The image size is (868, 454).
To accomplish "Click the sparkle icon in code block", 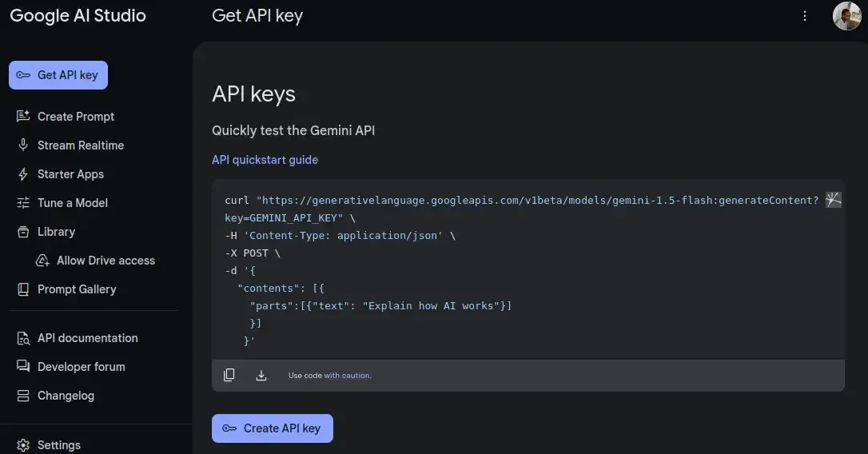I will tap(834, 201).
